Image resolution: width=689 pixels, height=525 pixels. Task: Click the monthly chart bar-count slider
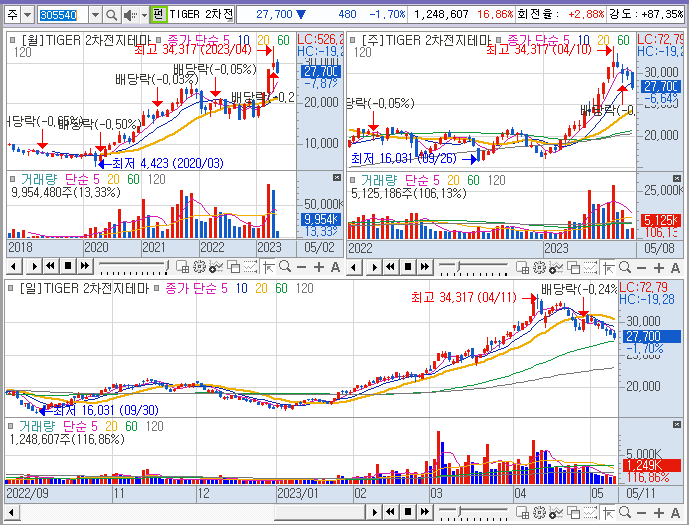click(x=133, y=266)
